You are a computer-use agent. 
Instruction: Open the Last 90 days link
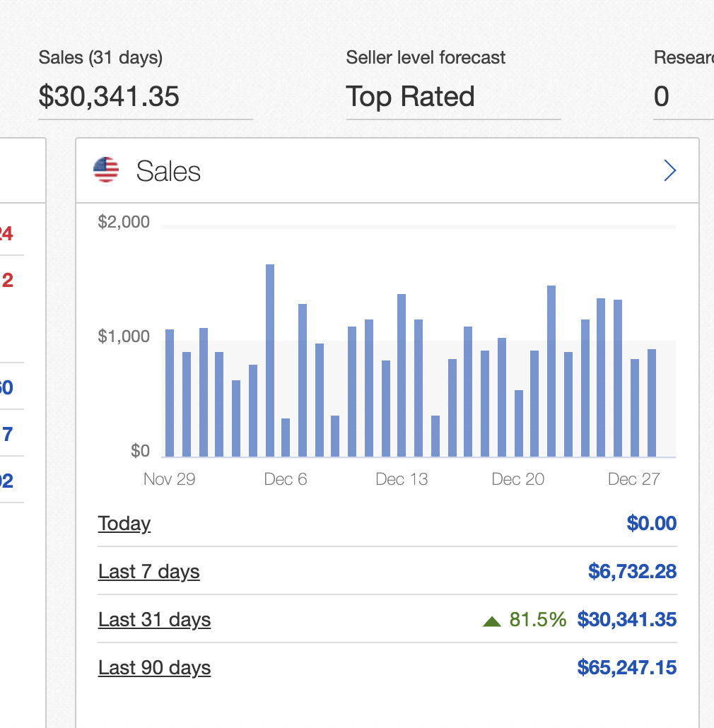154,668
